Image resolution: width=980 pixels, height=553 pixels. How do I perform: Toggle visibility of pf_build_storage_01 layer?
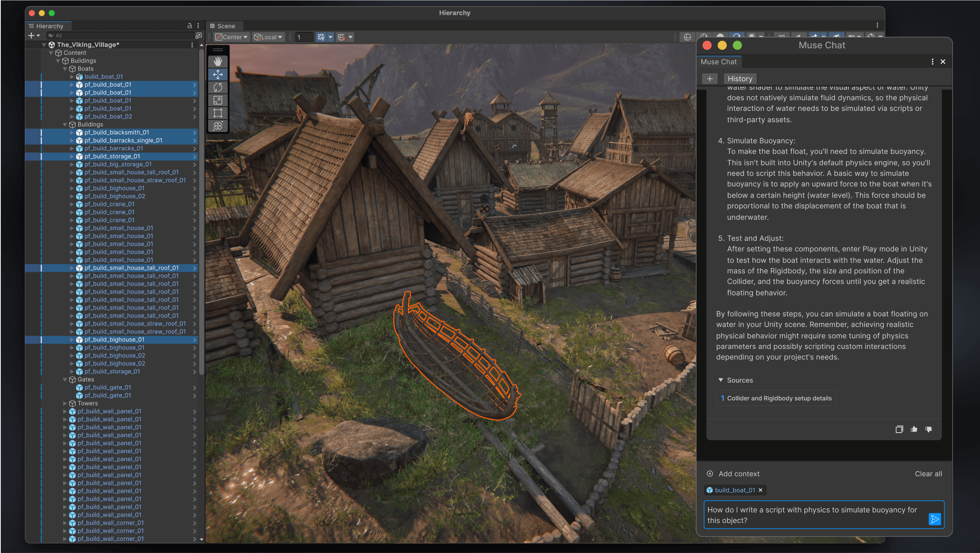[42, 156]
